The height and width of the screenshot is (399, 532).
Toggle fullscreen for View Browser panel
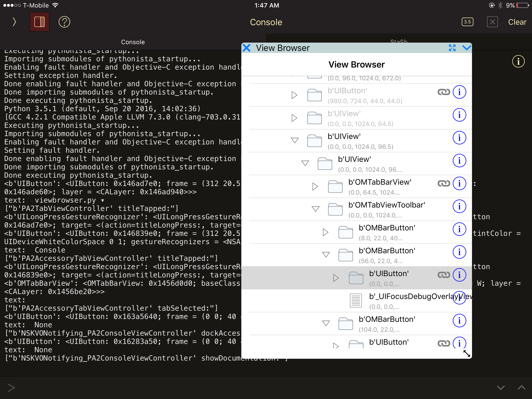pos(452,48)
